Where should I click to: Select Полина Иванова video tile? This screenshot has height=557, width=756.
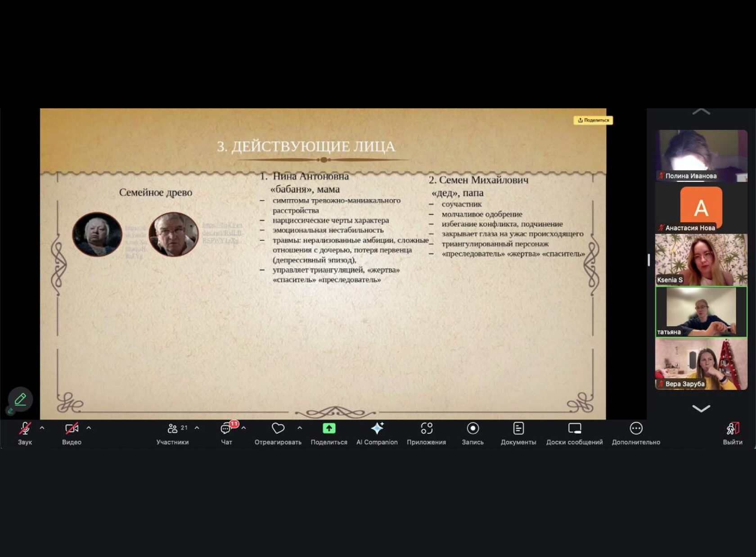[701, 156]
